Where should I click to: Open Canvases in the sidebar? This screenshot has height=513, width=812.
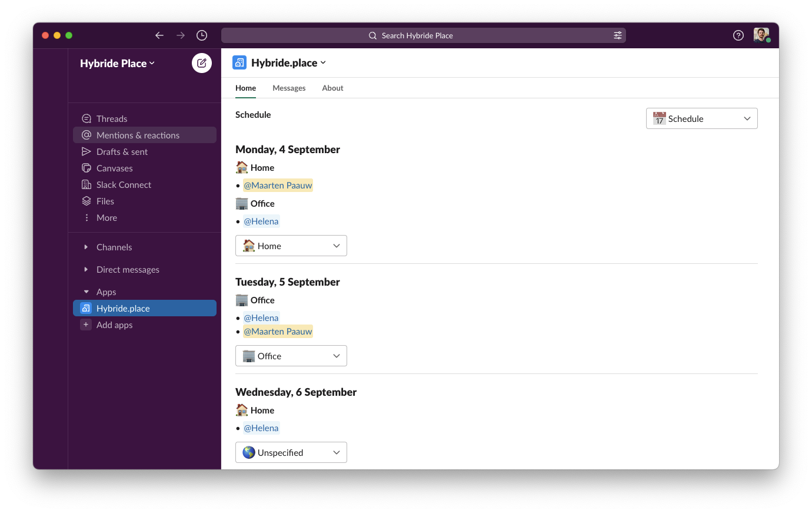coord(145,168)
